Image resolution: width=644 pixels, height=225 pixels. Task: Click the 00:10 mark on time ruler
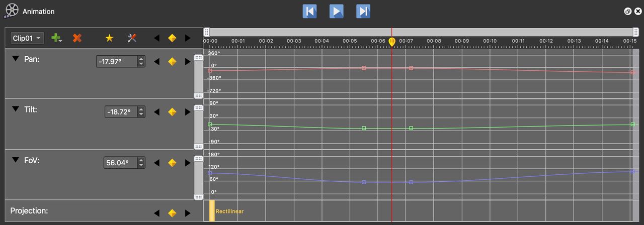tap(490, 41)
